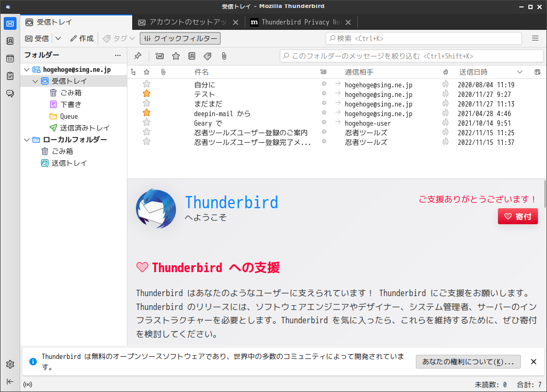Click the global 検索 search field
The width and height of the screenshot is (547, 392).
coord(424,38)
